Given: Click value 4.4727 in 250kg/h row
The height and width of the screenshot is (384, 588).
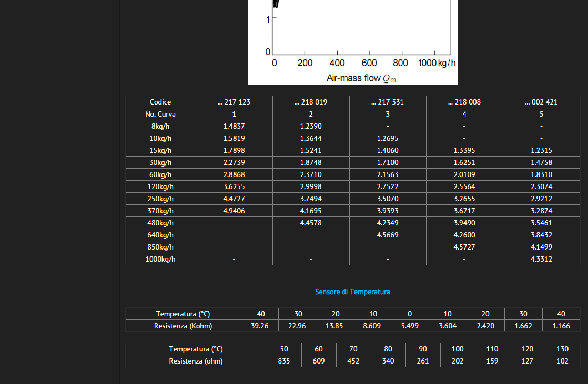Looking at the screenshot, I should point(234,199).
